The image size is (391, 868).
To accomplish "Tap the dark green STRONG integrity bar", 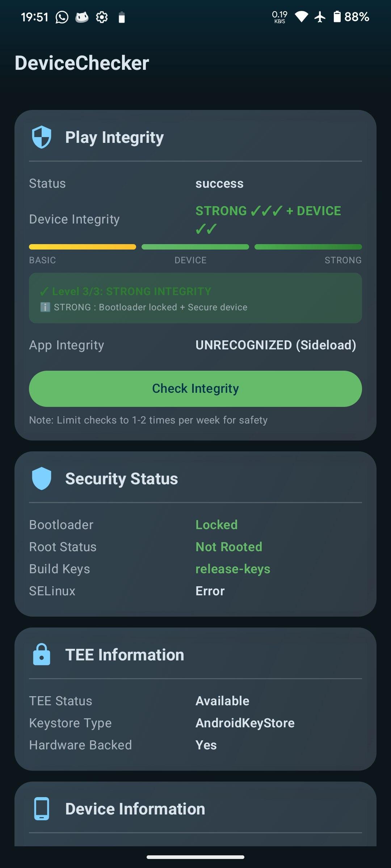I will [x=308, y=247].
